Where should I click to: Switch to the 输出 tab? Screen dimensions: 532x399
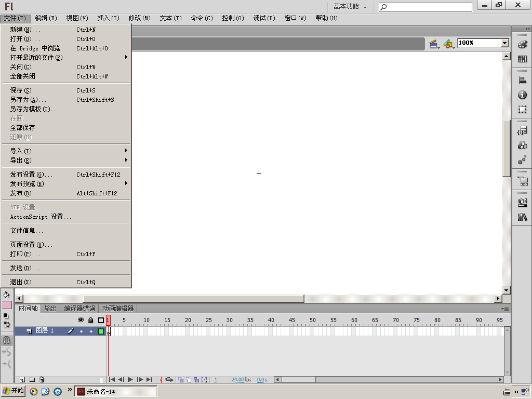(50, 309)
